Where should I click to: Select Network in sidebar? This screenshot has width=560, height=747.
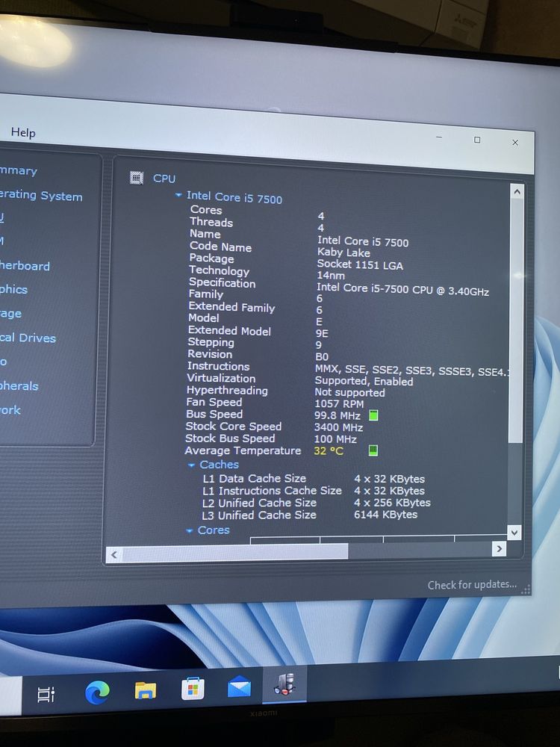pyautogui.click(x=10, y=410)
